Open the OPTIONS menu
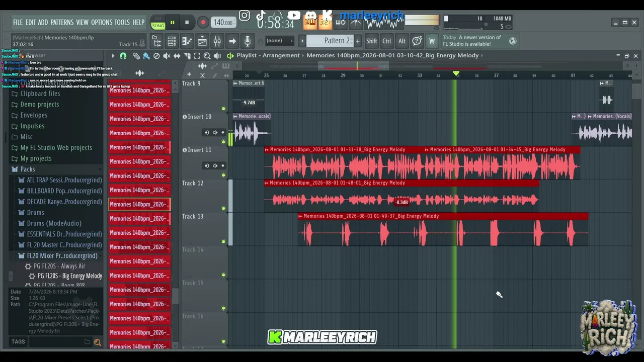Screen dimensions: 644x362 [x=102, y=22]
